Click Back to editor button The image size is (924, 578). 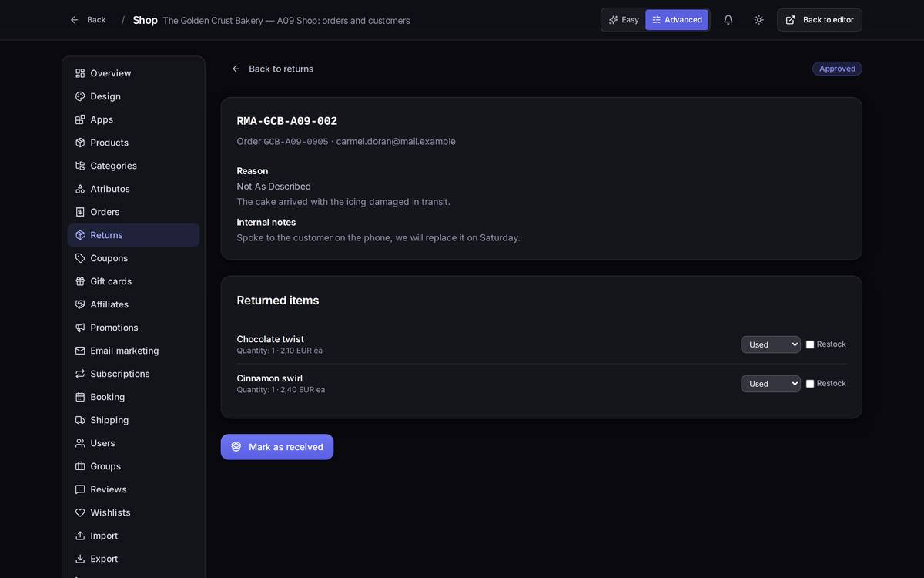point(819,20)
